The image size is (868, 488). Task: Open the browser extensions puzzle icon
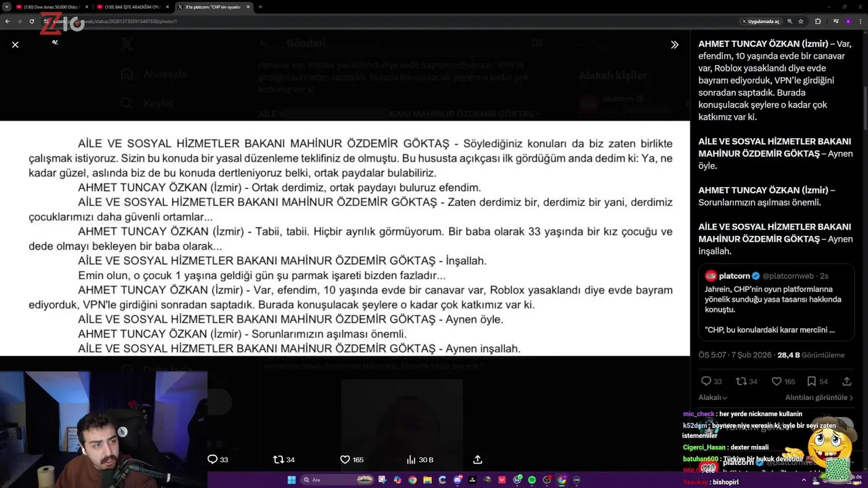point(818,21)
